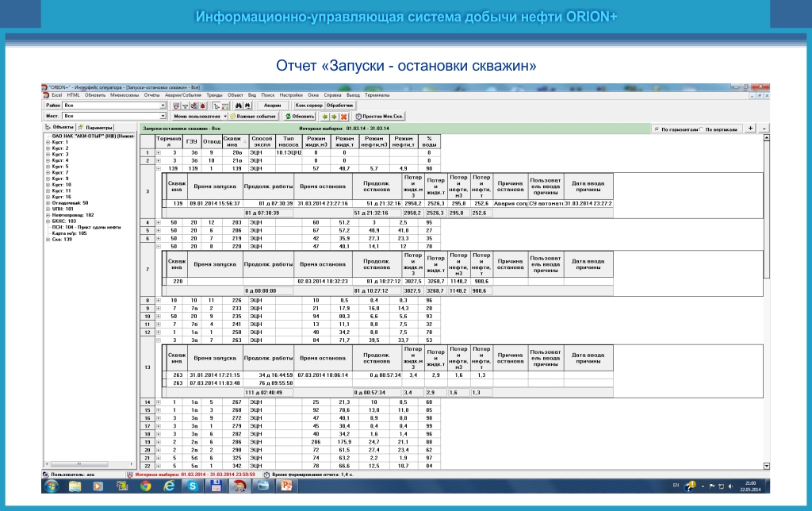Expand tree node 'Нефтепровод: 102'
The width and height of the screenshot is (812, 511).
point(48,215)
